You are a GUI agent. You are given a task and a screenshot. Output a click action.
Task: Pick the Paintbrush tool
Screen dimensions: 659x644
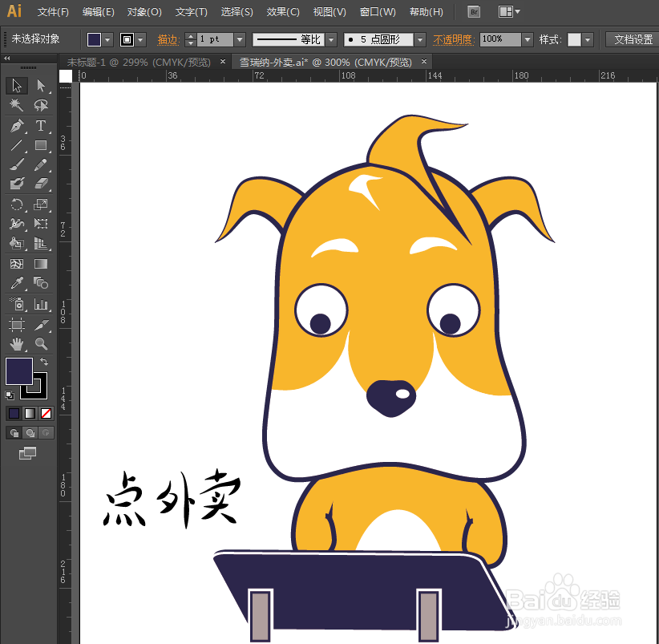pos(16,164)
